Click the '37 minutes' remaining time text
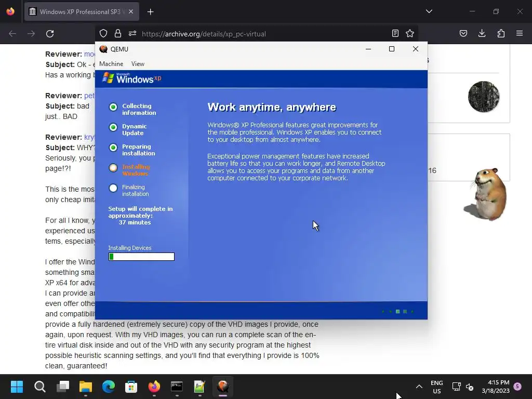The height and width of the screenshot is (399, 532). (135, 222)
